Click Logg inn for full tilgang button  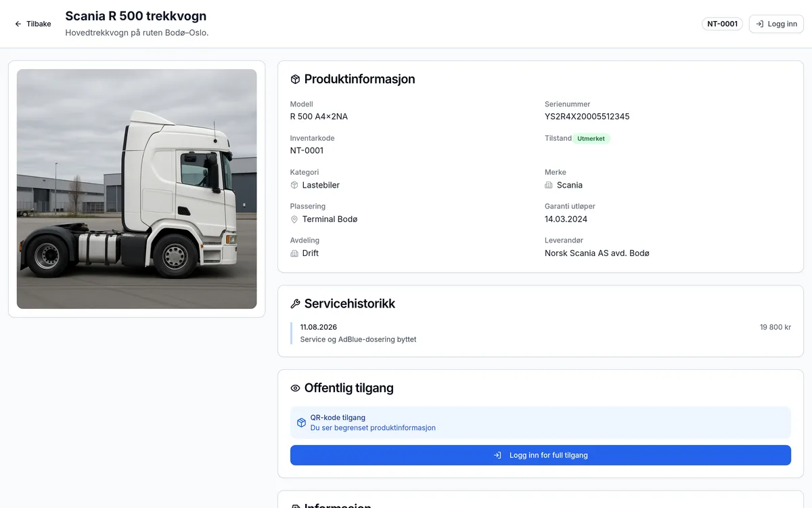click(x=541, y=455)
